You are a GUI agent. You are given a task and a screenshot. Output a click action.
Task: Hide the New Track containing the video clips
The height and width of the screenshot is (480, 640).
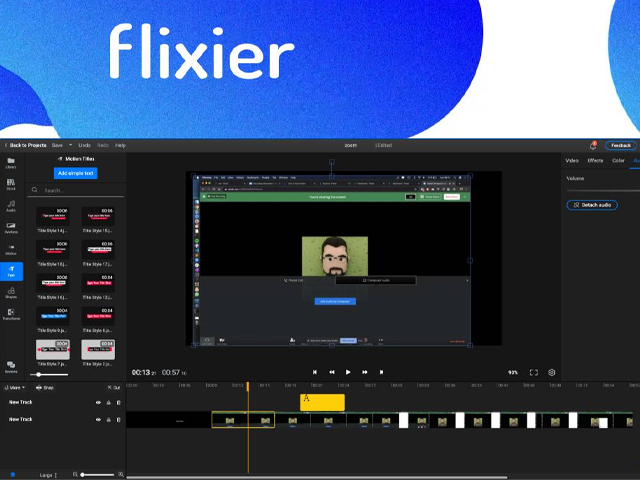pos(98,420)
